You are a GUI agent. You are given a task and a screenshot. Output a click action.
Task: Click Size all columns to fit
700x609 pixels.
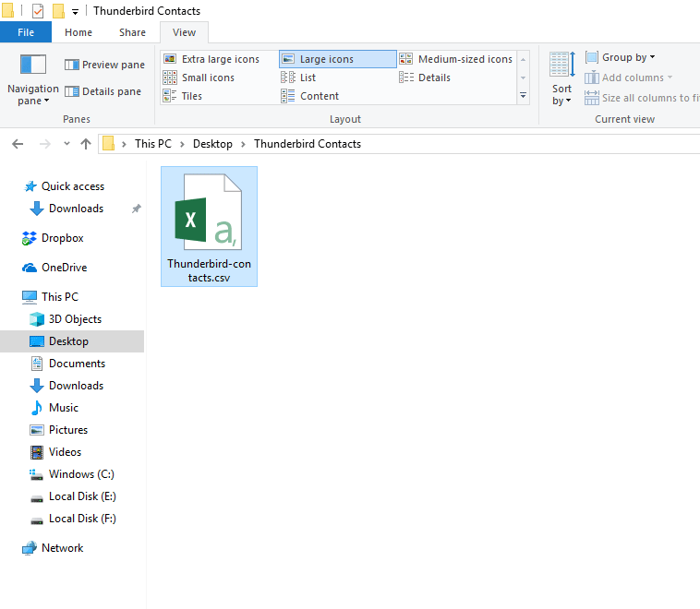pos(642,98)
